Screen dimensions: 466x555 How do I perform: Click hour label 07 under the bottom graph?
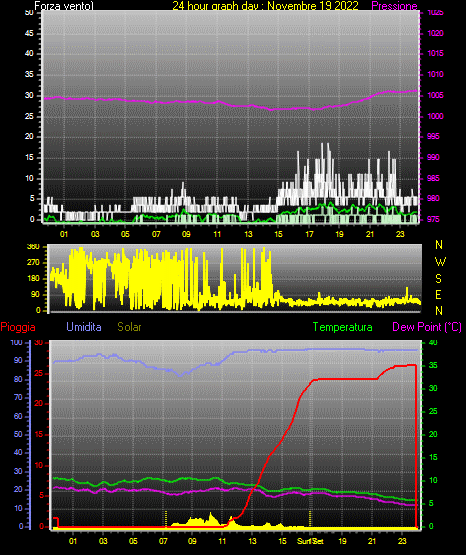point(163,541)
